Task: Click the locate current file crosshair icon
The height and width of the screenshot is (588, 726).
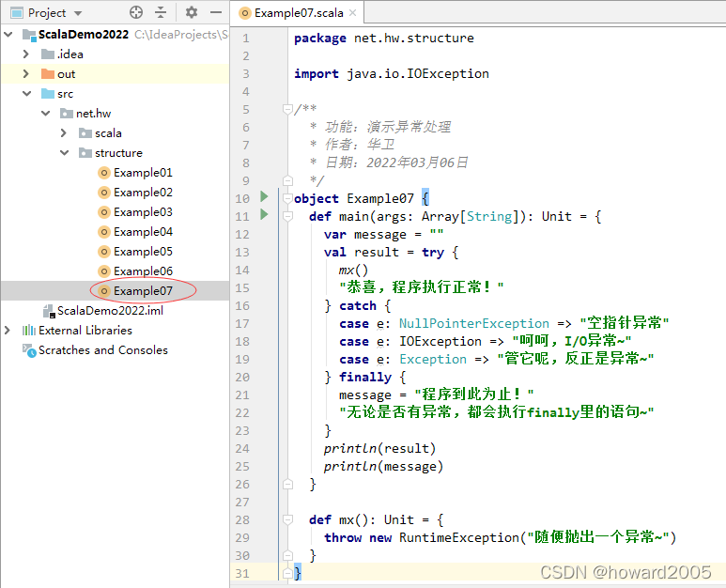Action: 136,12
